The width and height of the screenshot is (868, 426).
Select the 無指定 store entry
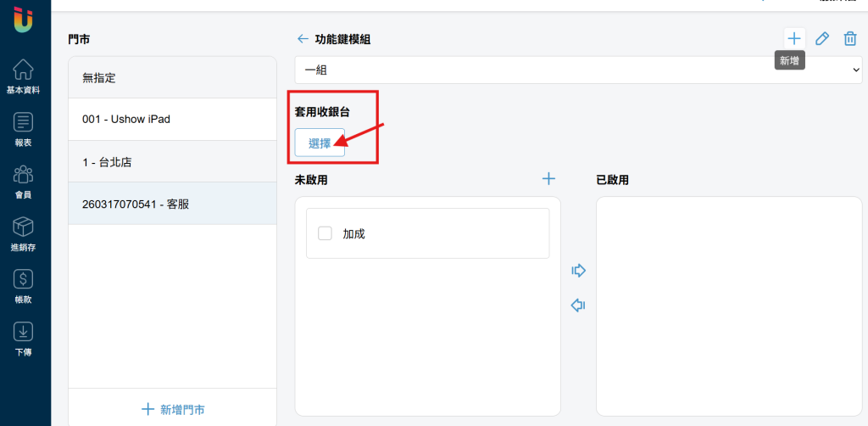[173, 77]
